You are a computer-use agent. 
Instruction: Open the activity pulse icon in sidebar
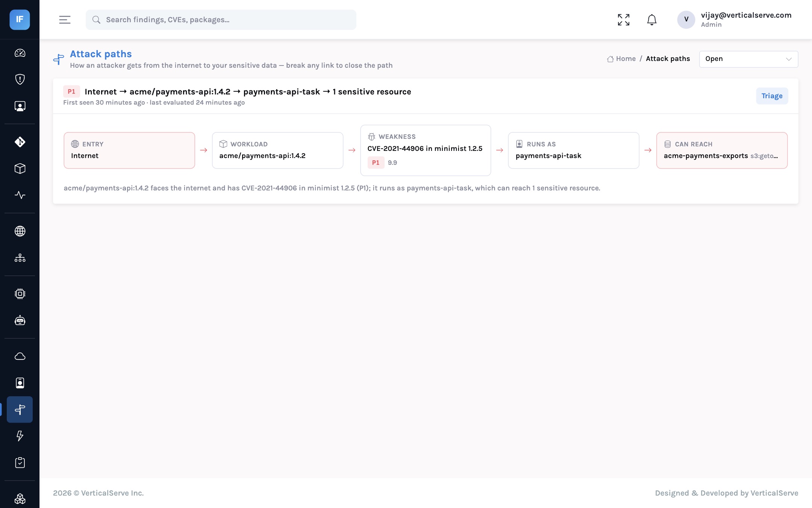coord(20,195)
